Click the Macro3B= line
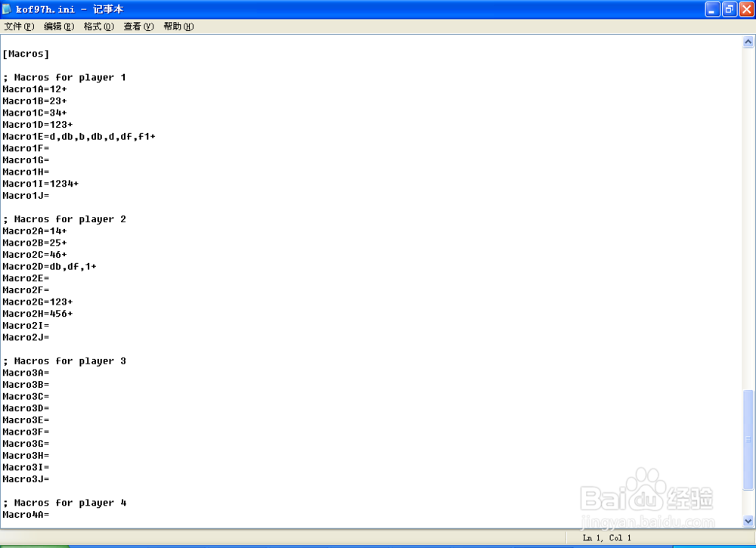This screenshot has width=756, height=548. tap(26, 385)
